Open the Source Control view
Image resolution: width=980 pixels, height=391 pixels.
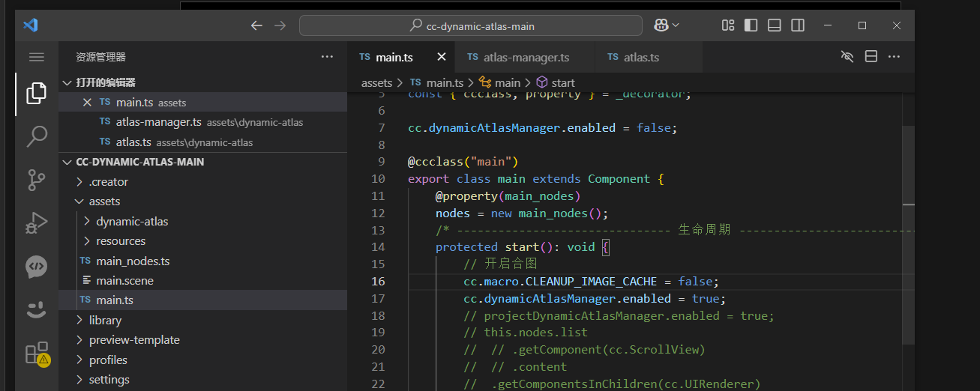(36, 180)
